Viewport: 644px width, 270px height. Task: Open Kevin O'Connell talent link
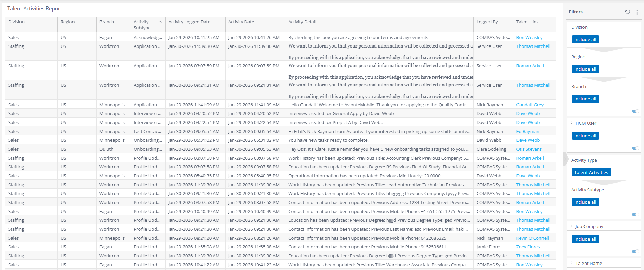[x=532, y=238]
